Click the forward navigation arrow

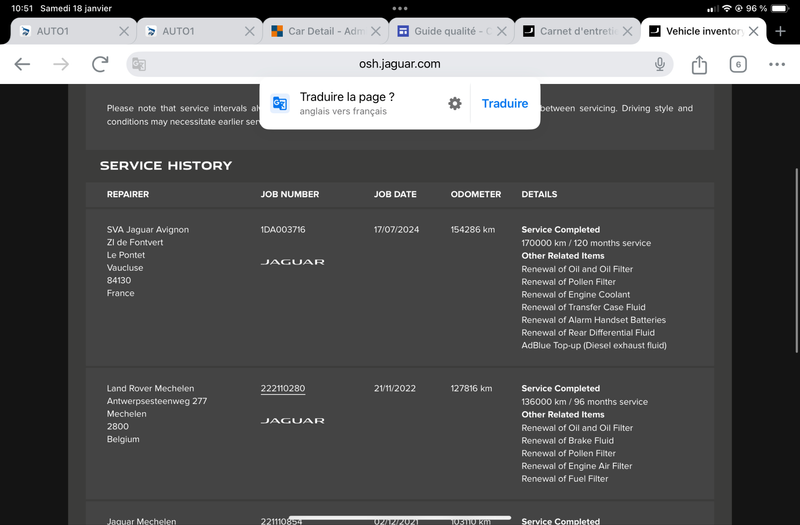point(61,64)
